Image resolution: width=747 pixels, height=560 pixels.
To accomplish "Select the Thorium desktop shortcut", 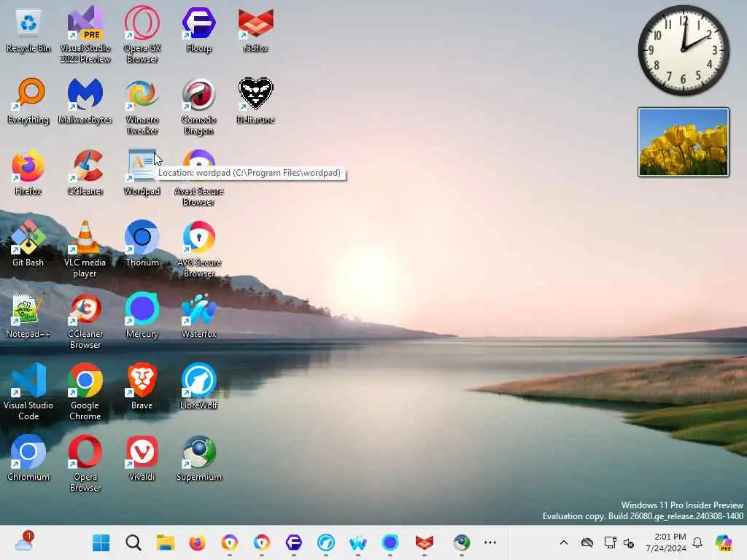I will pos(142,244).
